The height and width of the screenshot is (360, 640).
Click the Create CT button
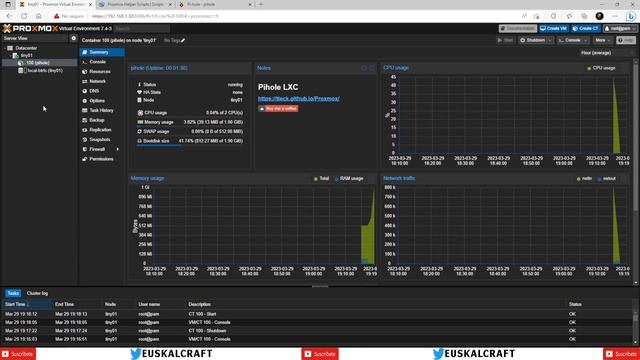tap(585, 29)
